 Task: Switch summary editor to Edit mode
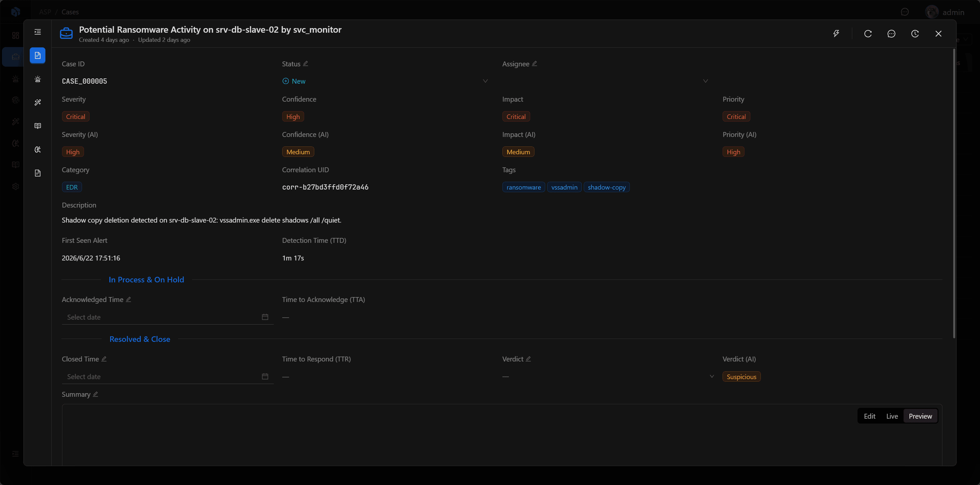pyautogui.click(x=869, y=416)
